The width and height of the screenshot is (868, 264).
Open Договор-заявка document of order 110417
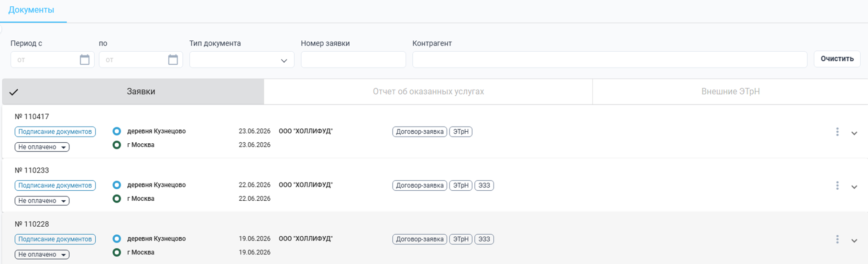coord(420,132)
